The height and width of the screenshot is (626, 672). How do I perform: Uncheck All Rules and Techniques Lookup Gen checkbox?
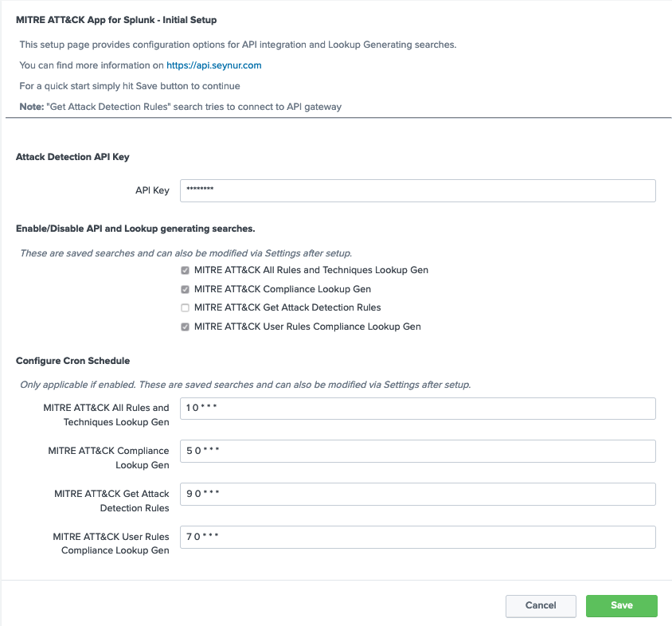pyautogui.click(x=186, y=270)
